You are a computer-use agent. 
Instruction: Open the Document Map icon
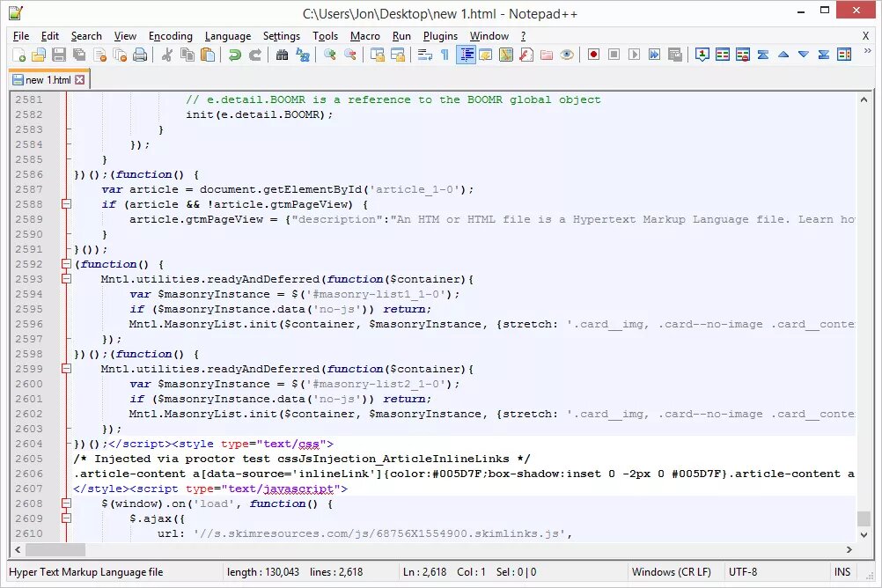(x=505, y=55)
